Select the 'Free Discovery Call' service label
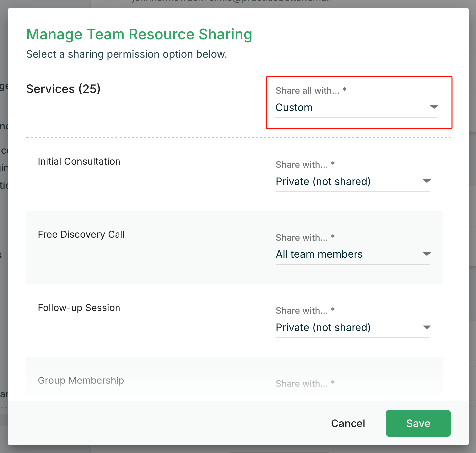 81,235
